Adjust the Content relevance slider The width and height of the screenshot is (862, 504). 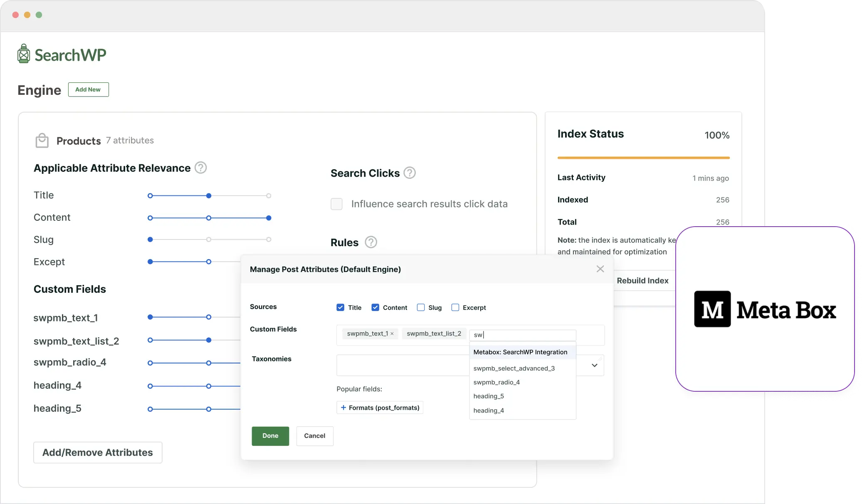tap(268, 217)
